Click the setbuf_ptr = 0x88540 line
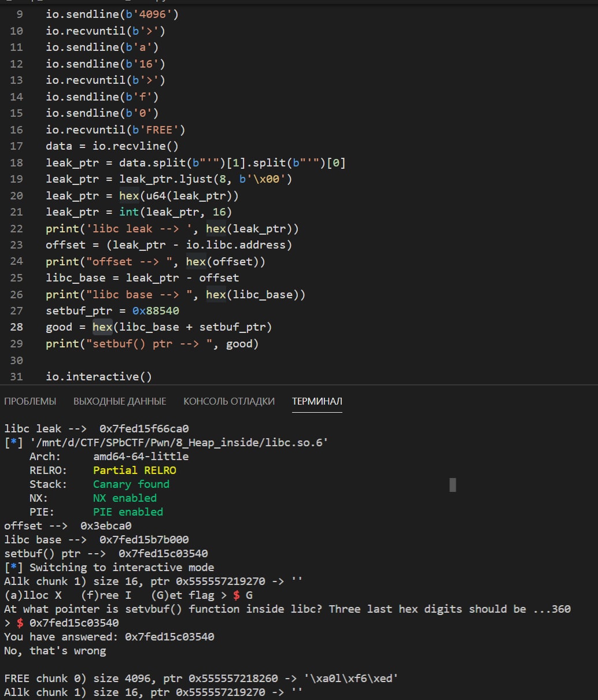Viewport: 598px width, 700px height. (113, 311)
